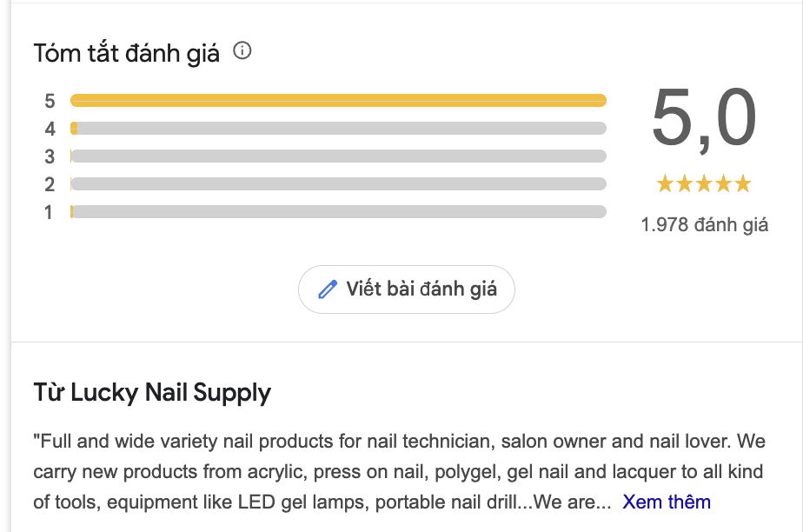803x532 pixels.
Task: Click the fourth star beneath the rating number
Action: (x=723, y=183)
